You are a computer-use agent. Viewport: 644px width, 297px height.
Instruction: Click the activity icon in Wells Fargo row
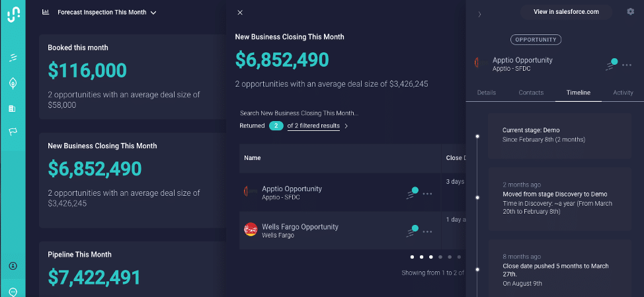(413, 230)
